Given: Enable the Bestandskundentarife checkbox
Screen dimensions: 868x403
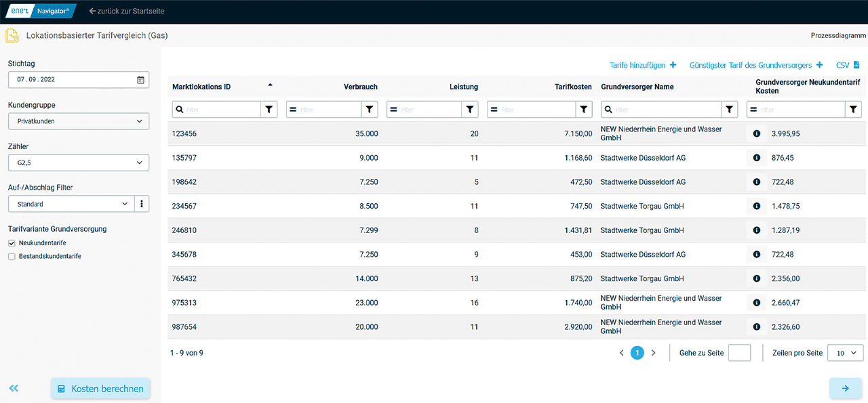Looking at the screenshot, I should click(12, 257).
